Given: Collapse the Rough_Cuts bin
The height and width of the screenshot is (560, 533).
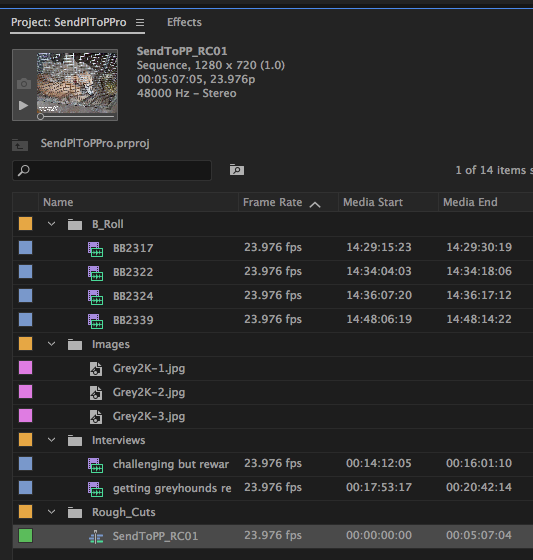Looking at the screenshot, I should 51,512.
